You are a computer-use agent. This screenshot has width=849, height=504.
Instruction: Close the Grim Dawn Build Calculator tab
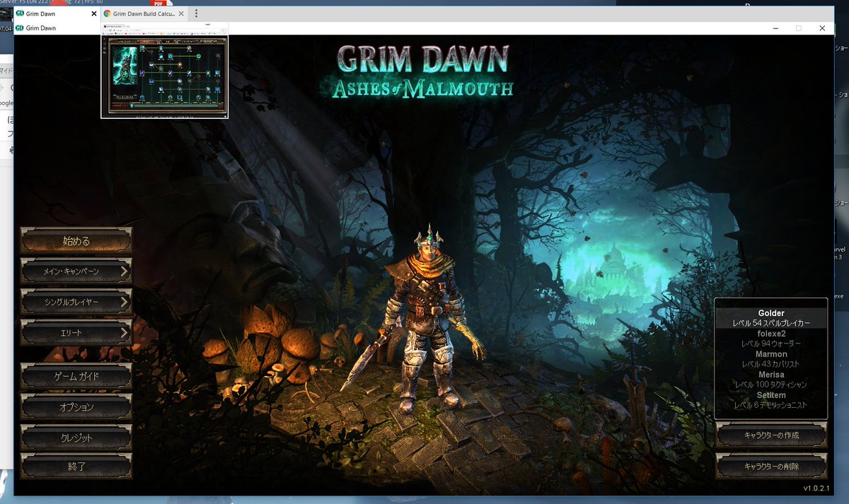(181, 13)
